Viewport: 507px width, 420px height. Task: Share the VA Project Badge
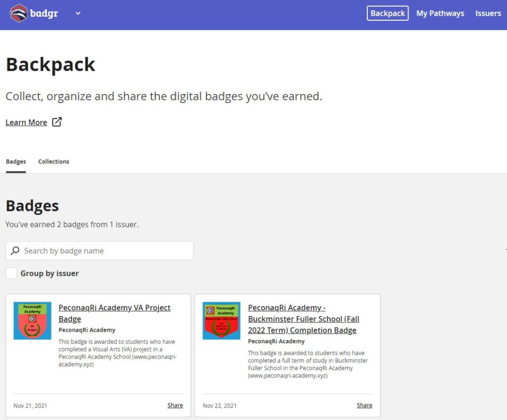coord(175,405)
